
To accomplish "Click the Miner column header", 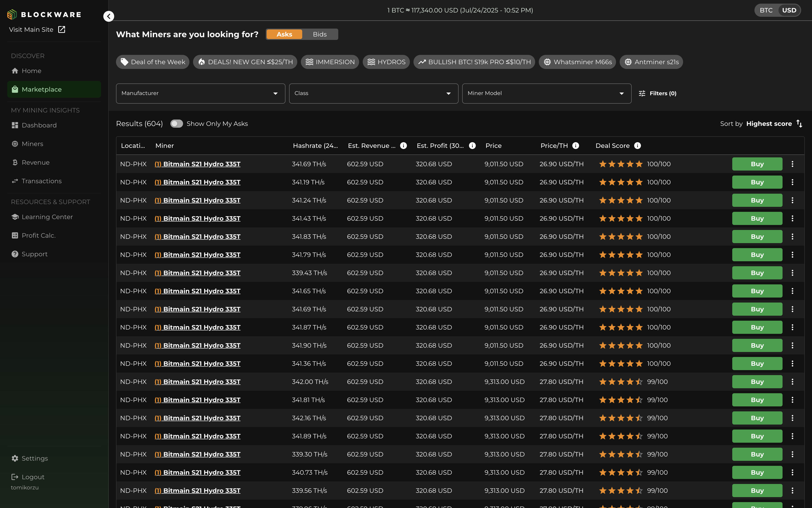I will [164, 145].
